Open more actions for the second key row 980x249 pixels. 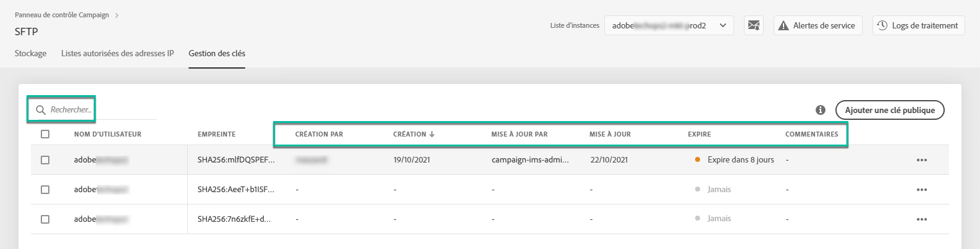[x=921, y=190]
